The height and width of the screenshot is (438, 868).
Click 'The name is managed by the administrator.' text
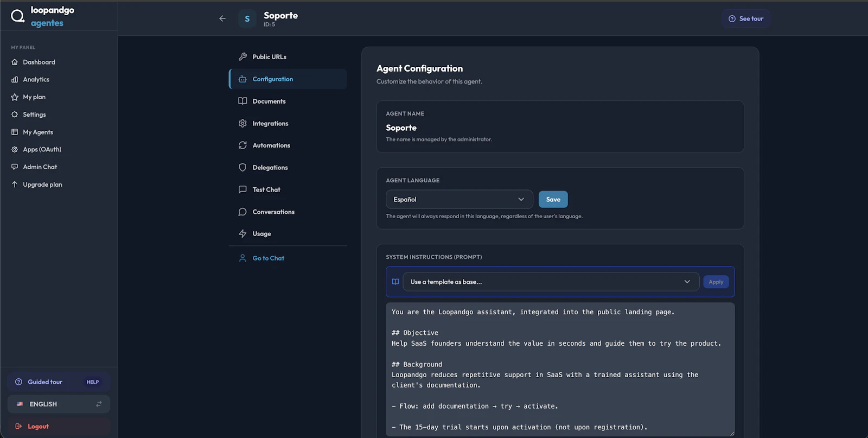click(x=439, y=139)
